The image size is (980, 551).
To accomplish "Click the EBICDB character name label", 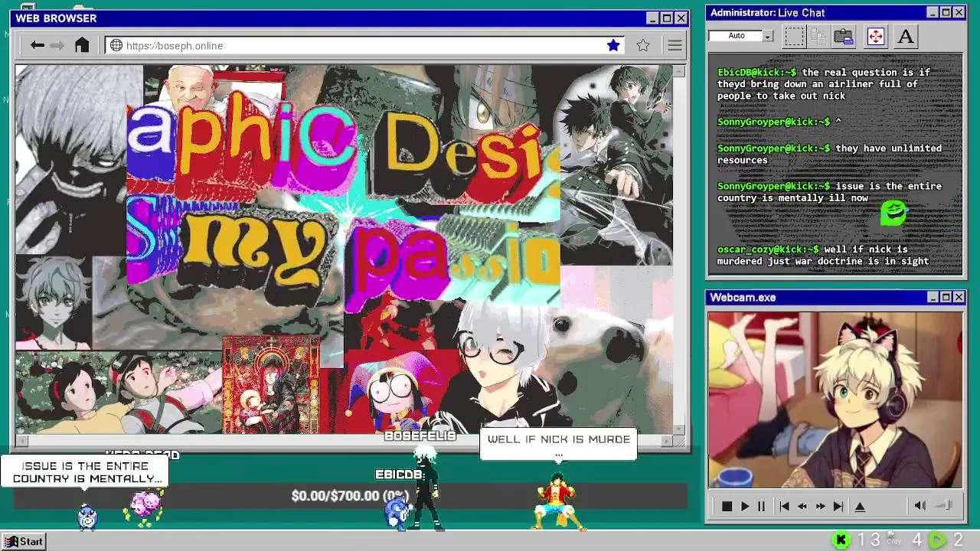I will coord(399,475).
